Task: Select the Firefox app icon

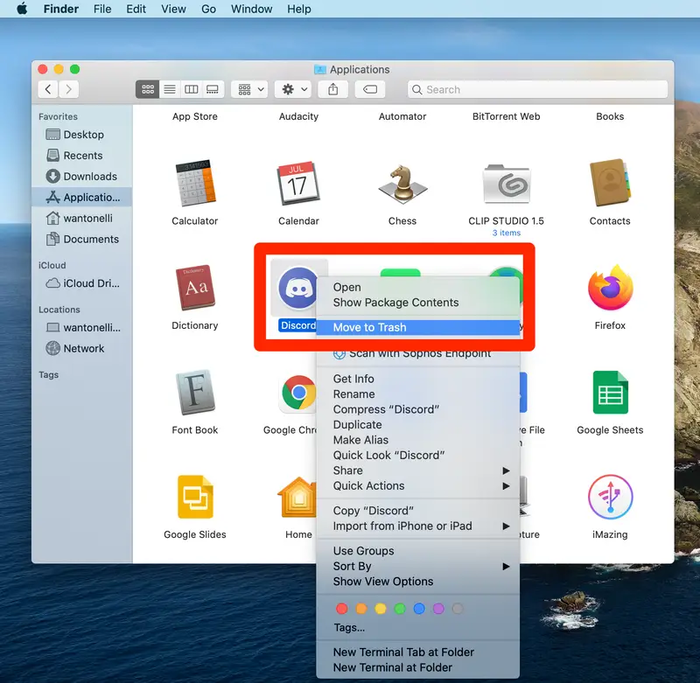Action: tap(610, 287)
